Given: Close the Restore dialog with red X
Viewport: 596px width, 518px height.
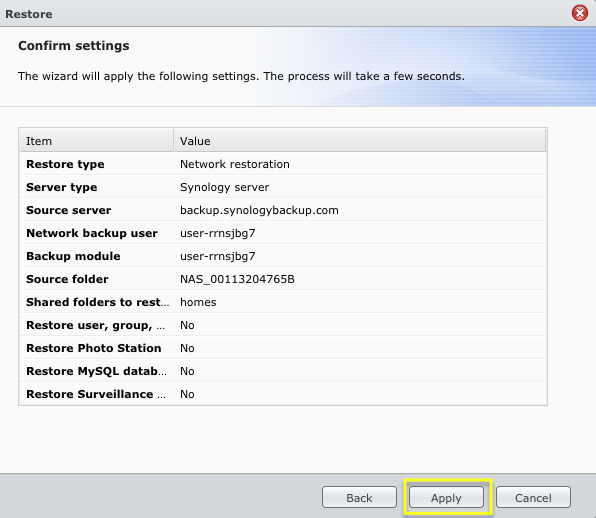Looking at the screenshot, I should point(580,14).
